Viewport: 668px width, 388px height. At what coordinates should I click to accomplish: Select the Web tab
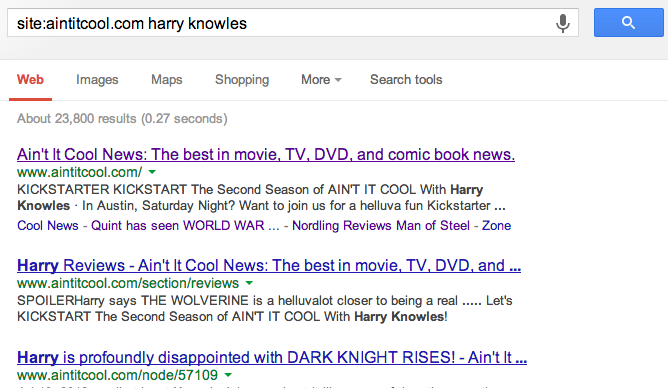(30, 80)
